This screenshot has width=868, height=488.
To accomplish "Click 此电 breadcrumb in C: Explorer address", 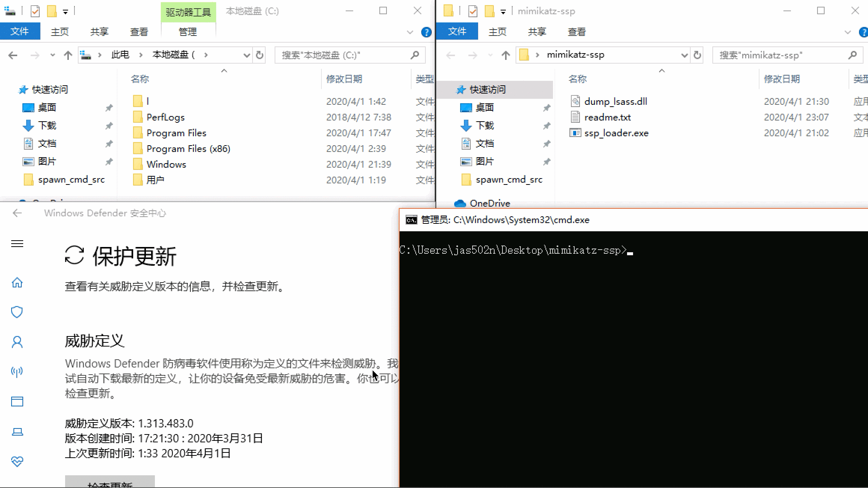I will coord(120,55).
